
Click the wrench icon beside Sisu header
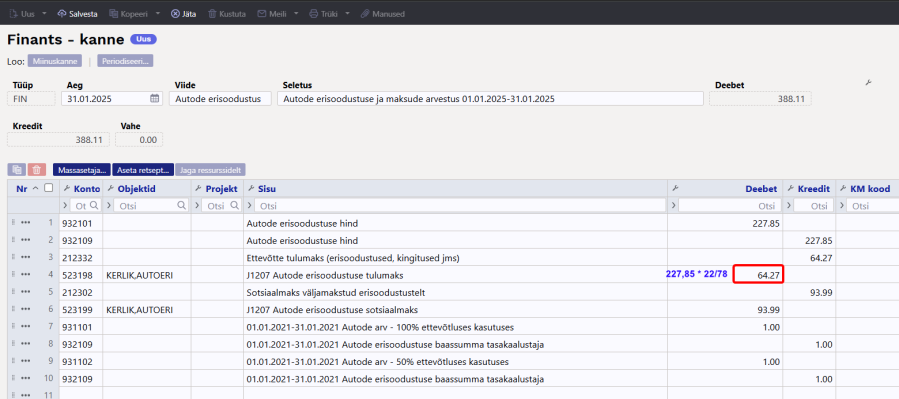tap(252, 189)
